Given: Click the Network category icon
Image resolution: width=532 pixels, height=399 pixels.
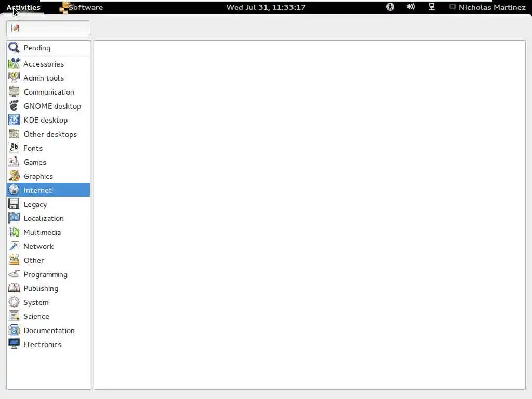Looking at the screenshot, I should click(14, 246).
